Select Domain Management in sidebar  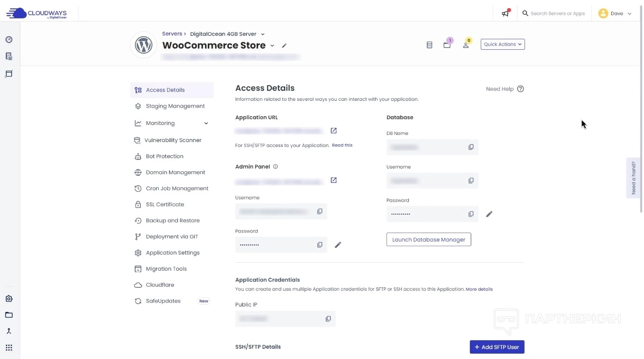[x=175, y=173]
